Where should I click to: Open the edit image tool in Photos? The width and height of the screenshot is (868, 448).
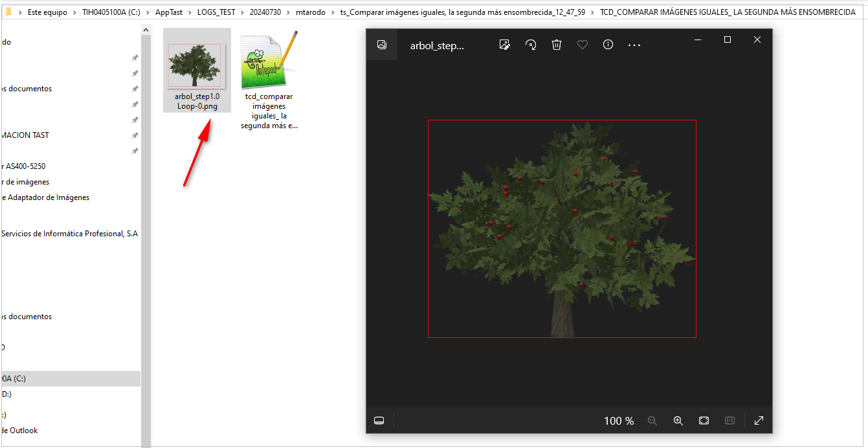(505, 45)
